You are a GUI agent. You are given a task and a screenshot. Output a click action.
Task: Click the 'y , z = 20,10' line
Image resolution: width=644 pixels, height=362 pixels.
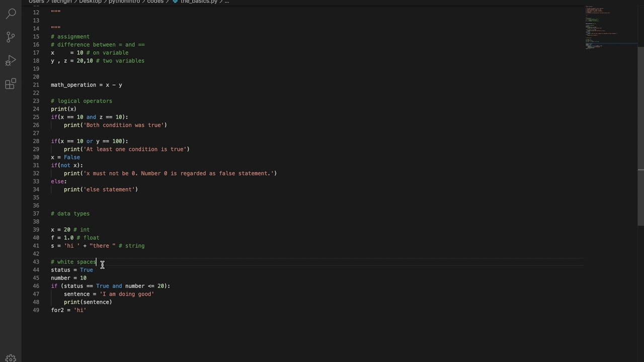pos(98,61)
